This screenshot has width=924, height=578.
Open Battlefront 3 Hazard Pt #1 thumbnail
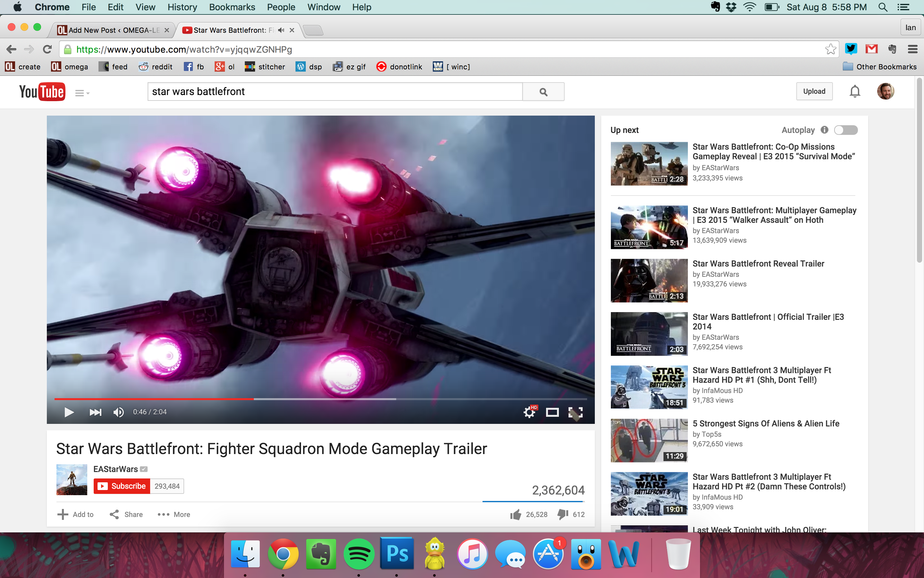click(649, 387)
